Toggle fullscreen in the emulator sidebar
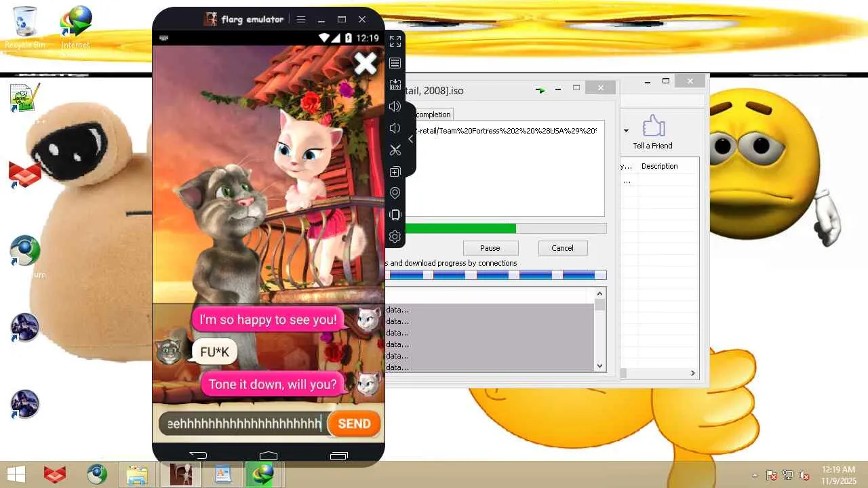The image size is (868, 488). click(x=395, y=41)
